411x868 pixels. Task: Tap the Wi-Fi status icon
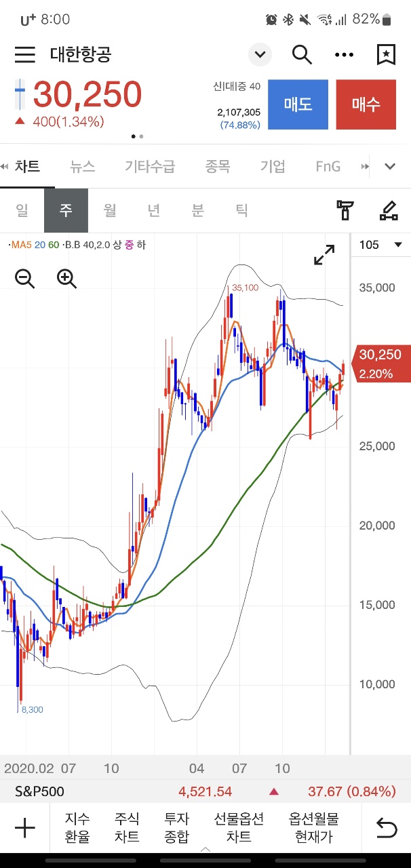[x=324, y=19]
